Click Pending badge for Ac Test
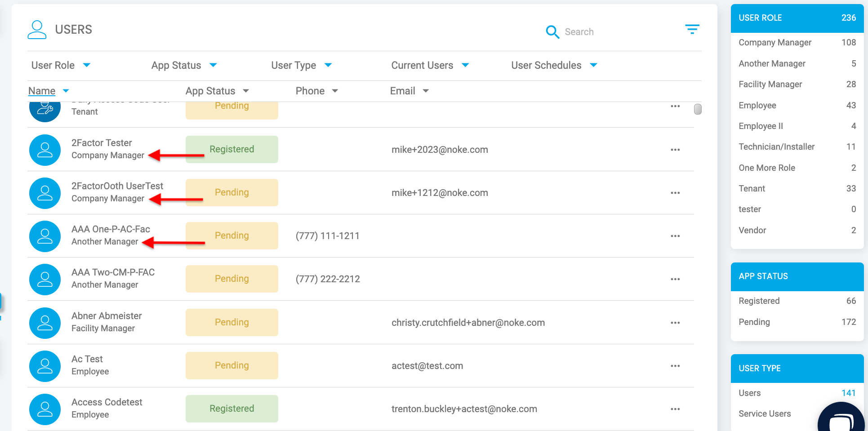The height and width of the screenshot is (431, 868). (x=232, y=365)
